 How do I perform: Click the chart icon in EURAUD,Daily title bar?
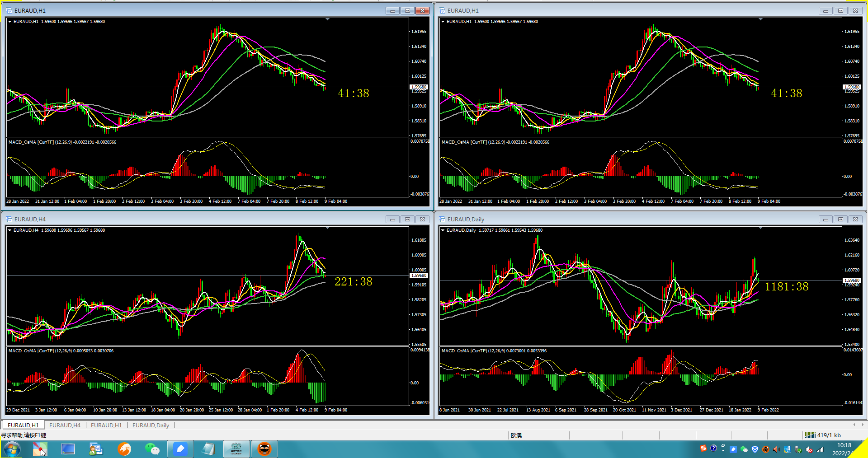(442, 219)
